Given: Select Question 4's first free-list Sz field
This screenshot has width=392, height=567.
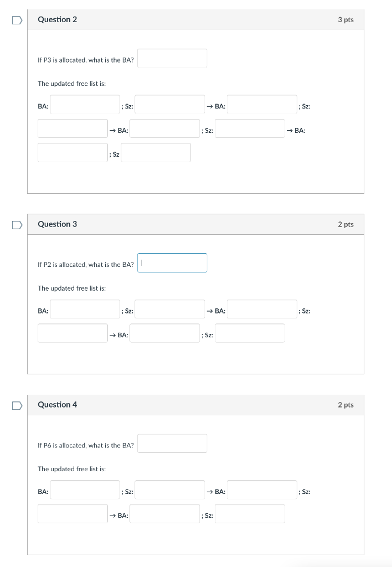Looking at the screenshot, I should (x=169, y=490).
